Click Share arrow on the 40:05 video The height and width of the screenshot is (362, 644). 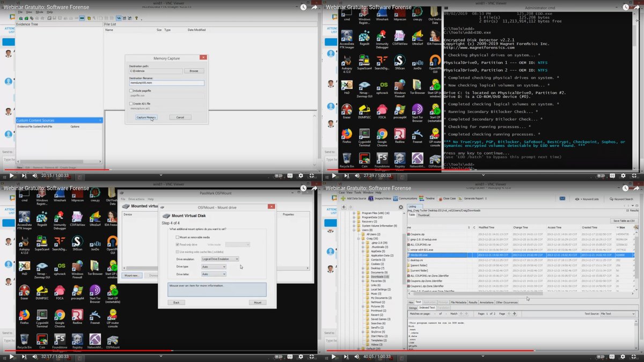click(x=636, y=188)
